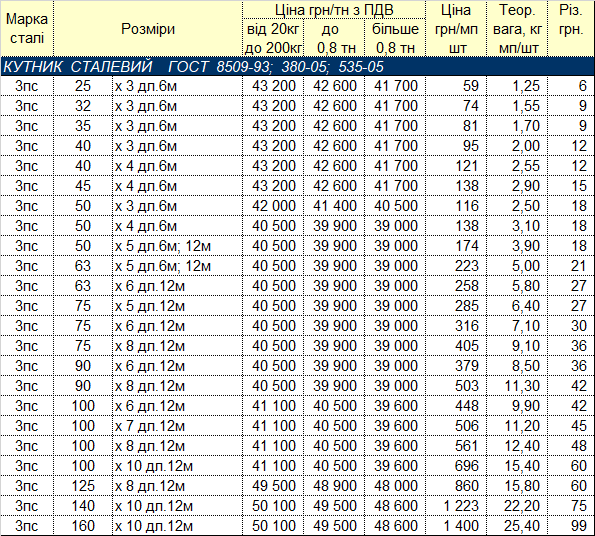Click the КУТНИК СТАЛЕВИЙ ГОСТ section row
This screenshot has width=595, height=536.
(298, 67)
